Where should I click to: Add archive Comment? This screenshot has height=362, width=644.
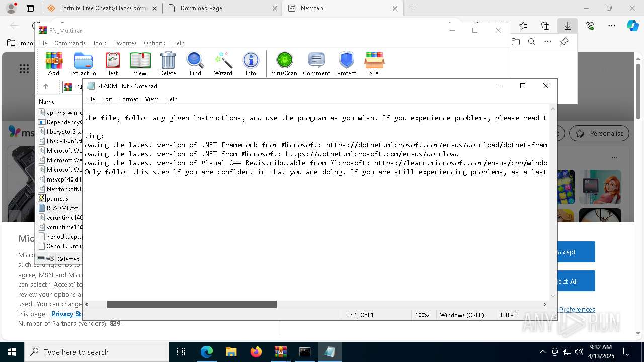click(x=316, y=64)
